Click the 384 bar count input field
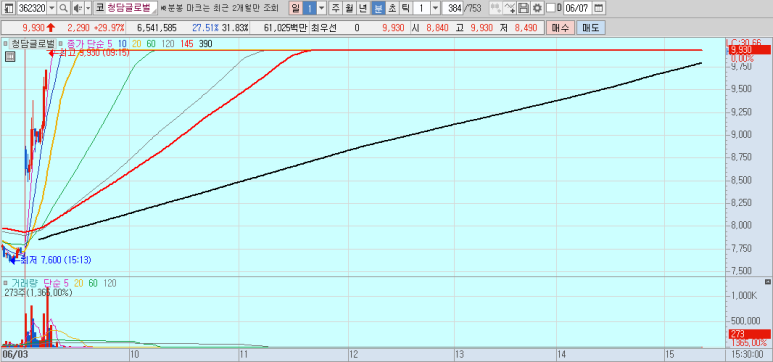The width and height of the screenshot is (773, 362). point(452,8)
